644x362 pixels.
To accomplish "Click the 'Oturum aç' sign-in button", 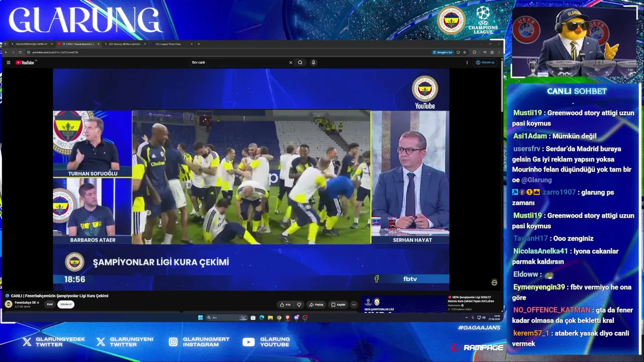I will pos(486,63).
